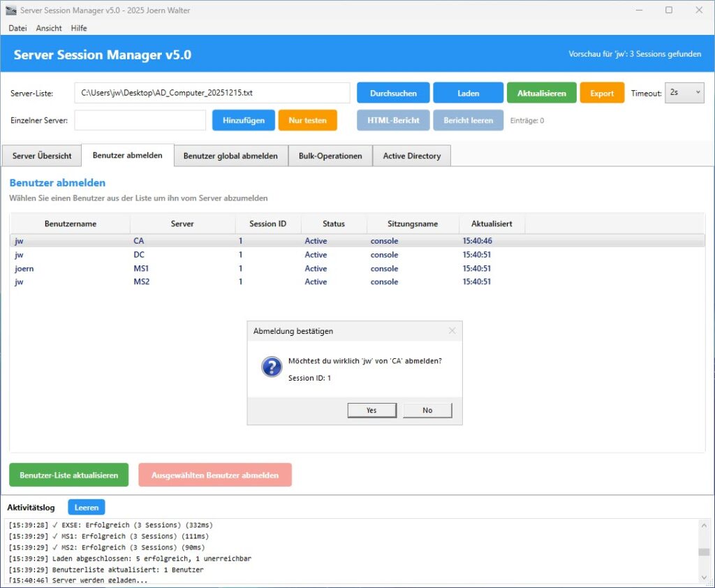Click the activity log scrollbar down arrow

click(704, 578)
